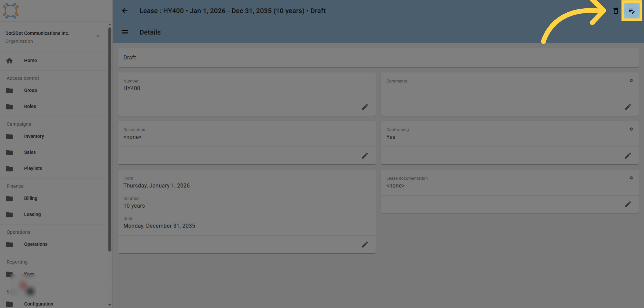Click the sidebar scrollbar down arrow
This screenshot has height=308, width=644.
pos(110,305)
